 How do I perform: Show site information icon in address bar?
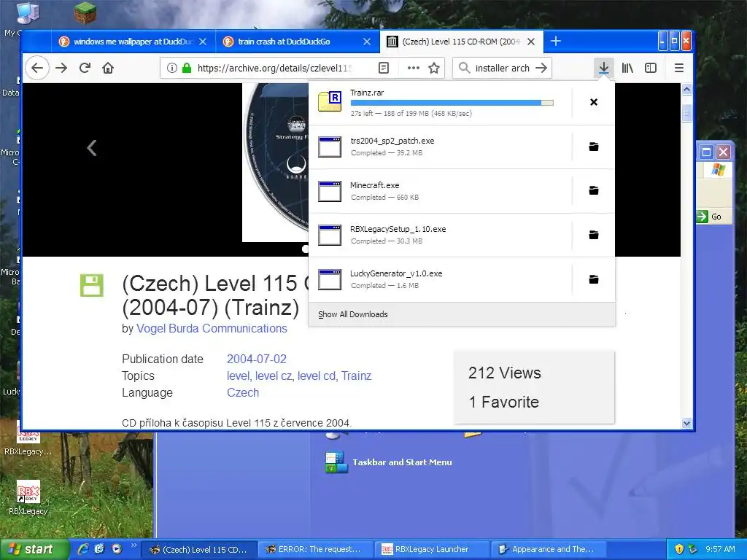pos(172,68)
